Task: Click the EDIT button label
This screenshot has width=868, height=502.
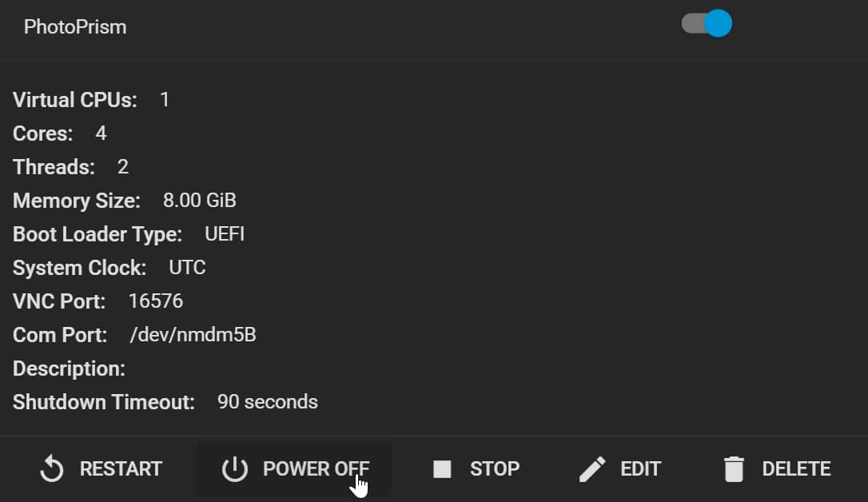Action: [640, 468]
